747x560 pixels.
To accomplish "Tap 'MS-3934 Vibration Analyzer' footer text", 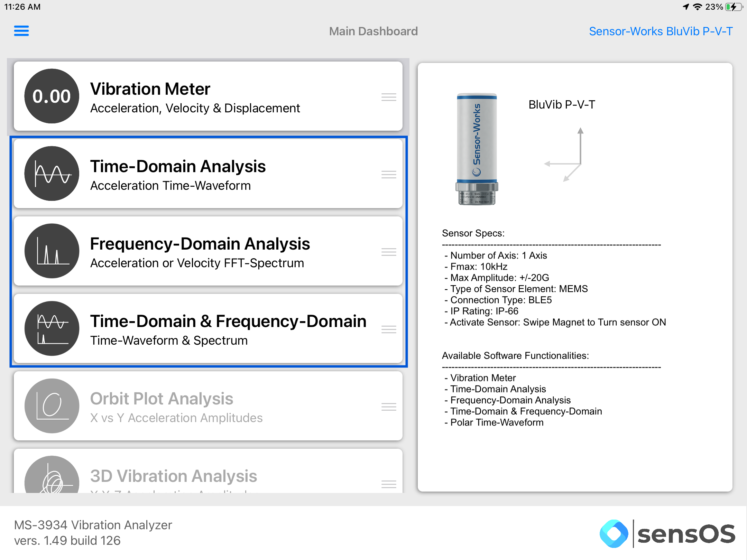I will [93, 525].
